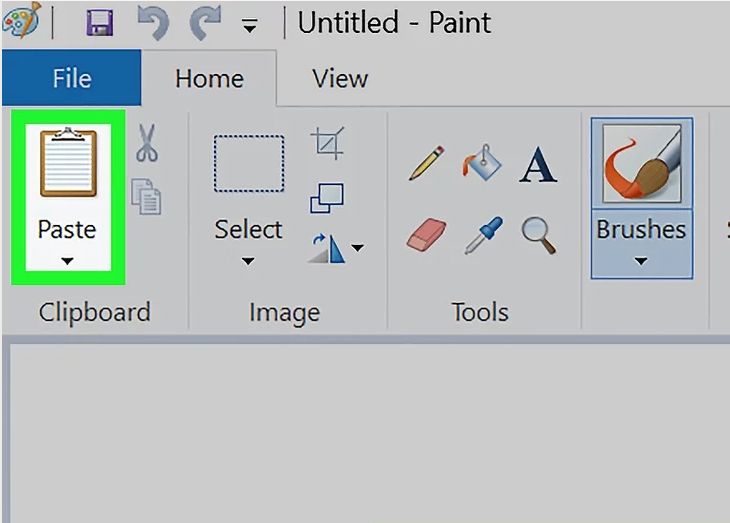This screenshot has height=523, width=730.
Task: Expand the Paste dropdown arrow
Action: 67,261
